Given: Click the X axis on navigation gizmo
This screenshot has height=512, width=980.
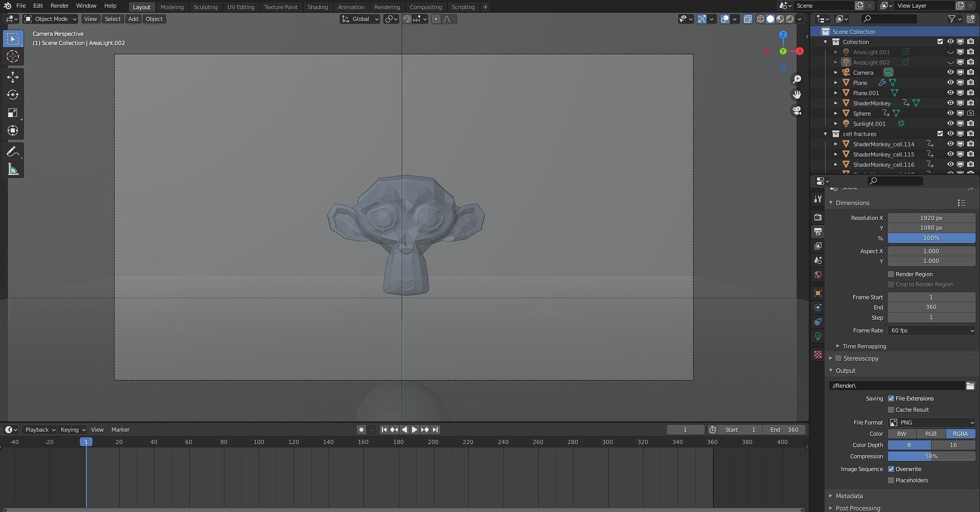Looking at the screenshot, I should tap(800, 51).
